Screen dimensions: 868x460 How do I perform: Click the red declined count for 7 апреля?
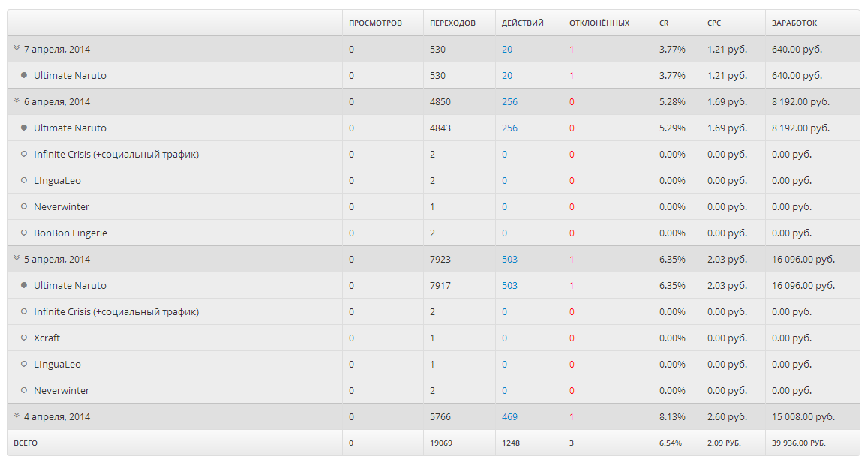click(572, 49)
